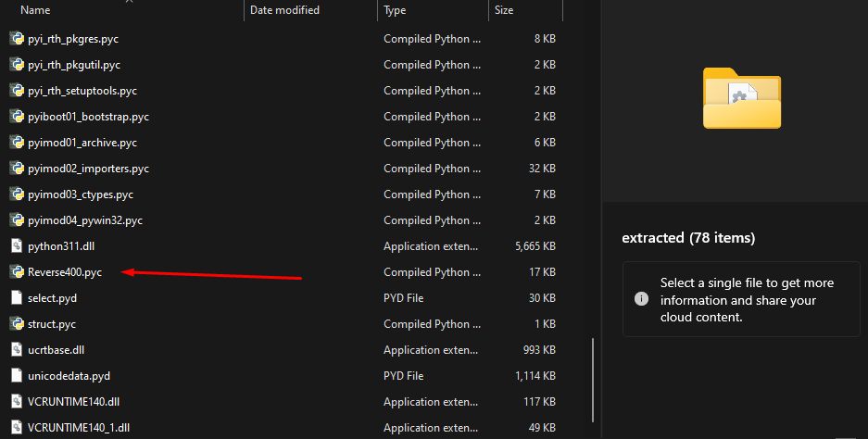This screenshot has width=868, height=439.
Task: Sort the list by Size column
Action: [x=504, y=10]
